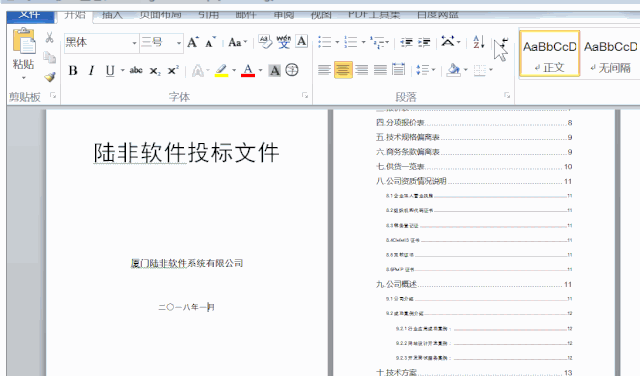Toggle underline formatting
This screenshot has height=376, width=640.
click(110, 71)
